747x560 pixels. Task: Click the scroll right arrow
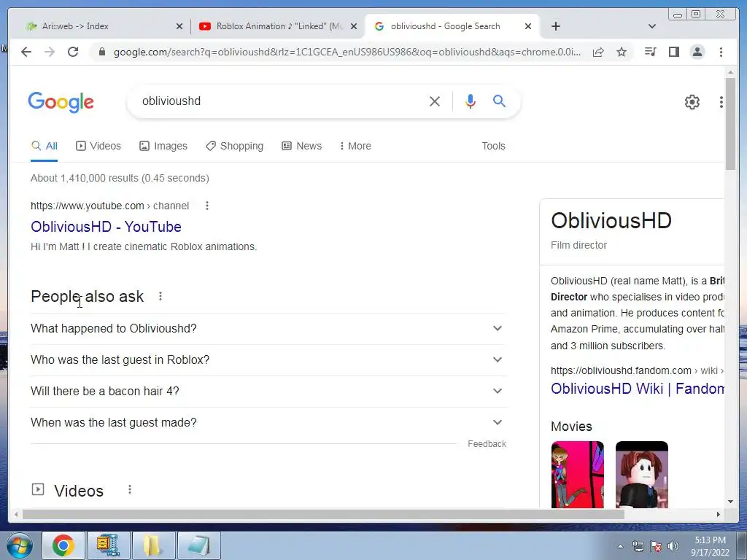[x=719, y=514]
